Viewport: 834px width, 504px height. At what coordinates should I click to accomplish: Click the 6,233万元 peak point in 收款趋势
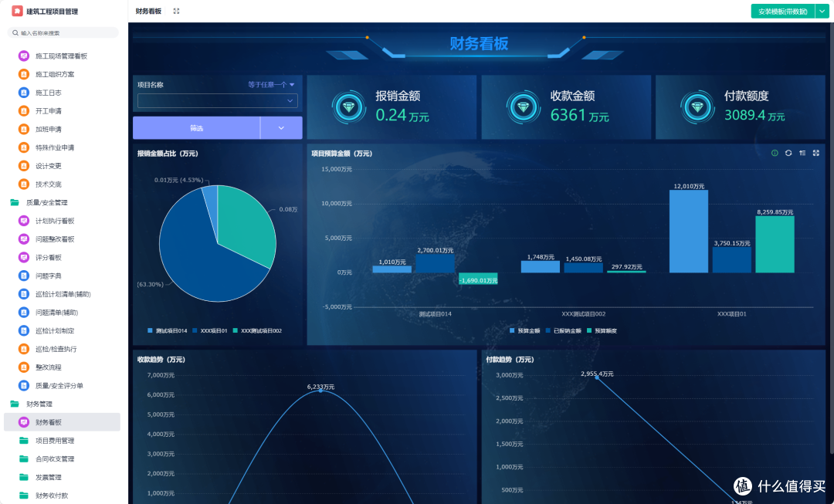[320, 391]
